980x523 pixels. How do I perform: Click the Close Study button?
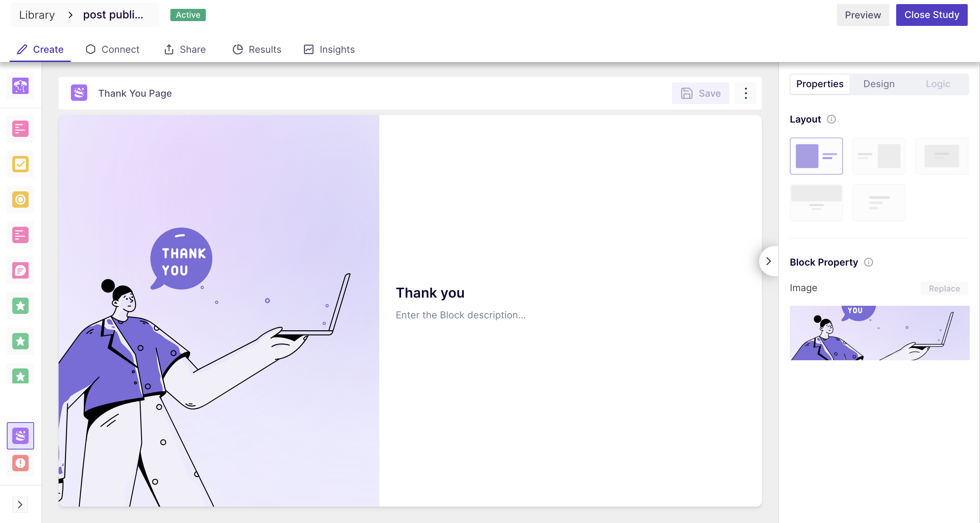(931, 15)
